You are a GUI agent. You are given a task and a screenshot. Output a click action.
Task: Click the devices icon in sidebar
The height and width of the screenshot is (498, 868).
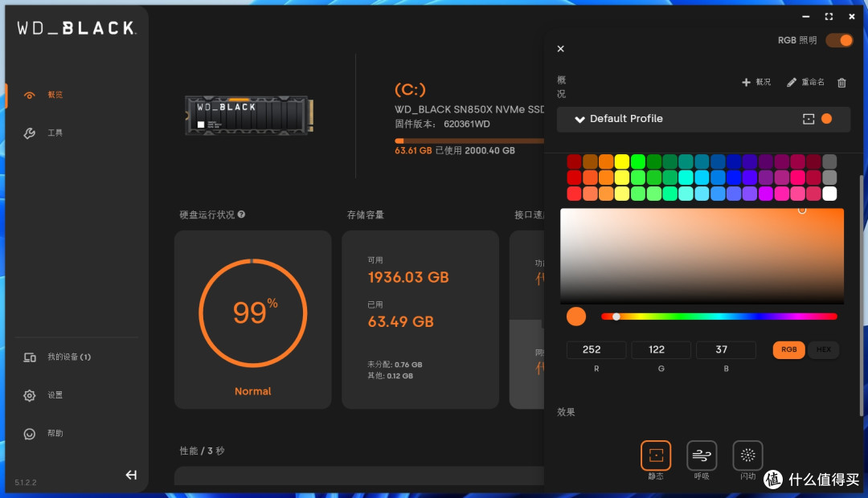pos(30,357)
